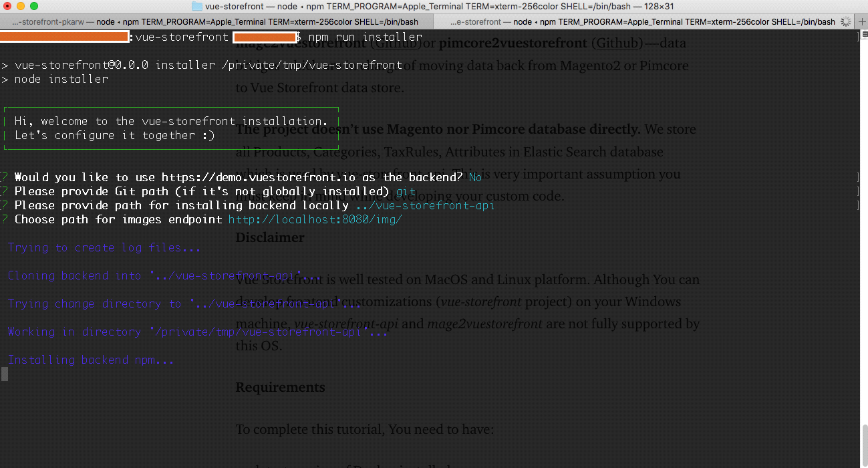Click 'To complete this tutorial' sentence behind terminal
Image resolution: width=868 pixels, height=468 pixels.
point(364,429)
